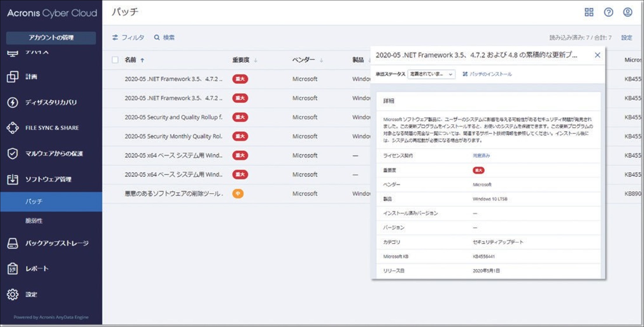
Task: Open the user account icon
Action: [x=628, y=12]
